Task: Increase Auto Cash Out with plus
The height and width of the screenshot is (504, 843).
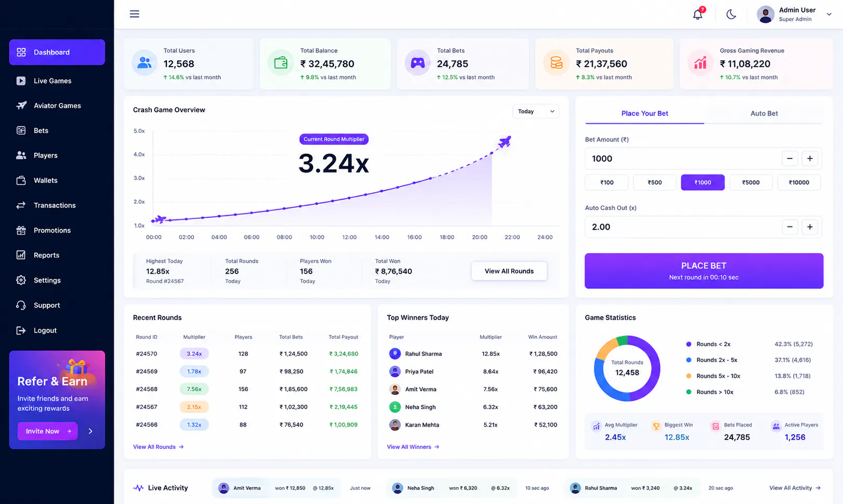Action: [810, 227]
